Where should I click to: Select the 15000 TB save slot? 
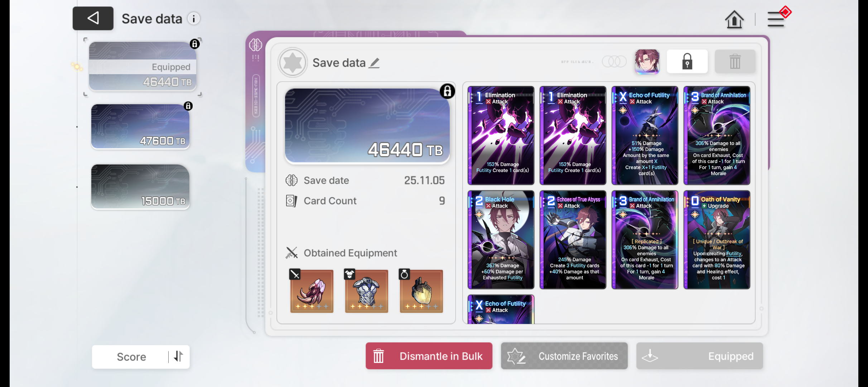click(140, 187)
